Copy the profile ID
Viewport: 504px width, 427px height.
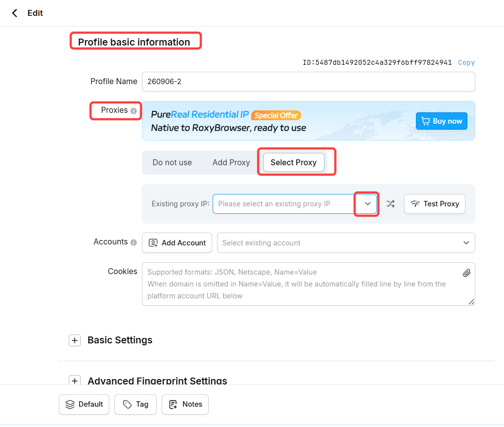(466, 62)
